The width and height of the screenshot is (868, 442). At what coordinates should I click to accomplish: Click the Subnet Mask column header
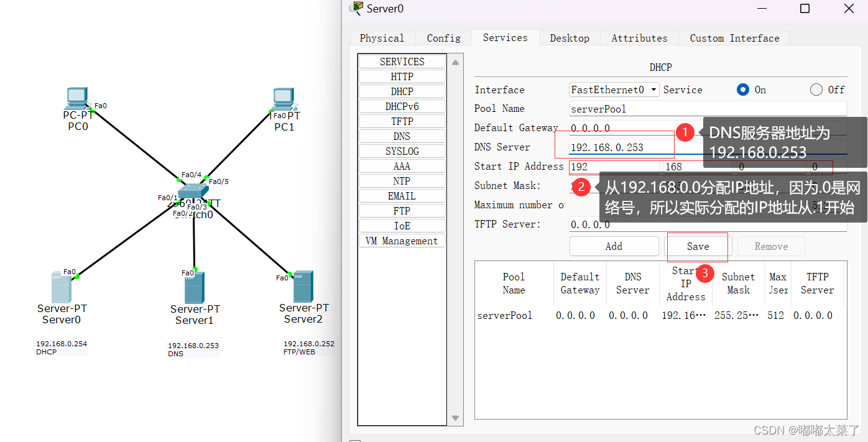(738, 283)
